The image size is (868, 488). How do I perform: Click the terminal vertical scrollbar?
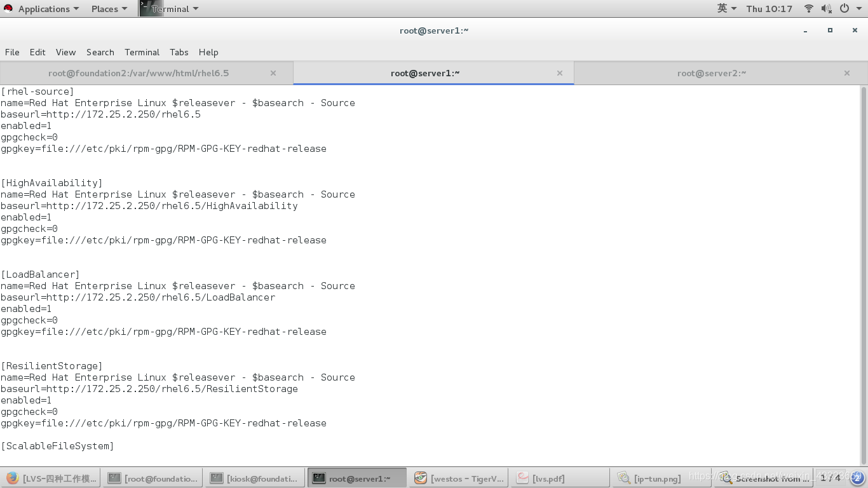864,274
